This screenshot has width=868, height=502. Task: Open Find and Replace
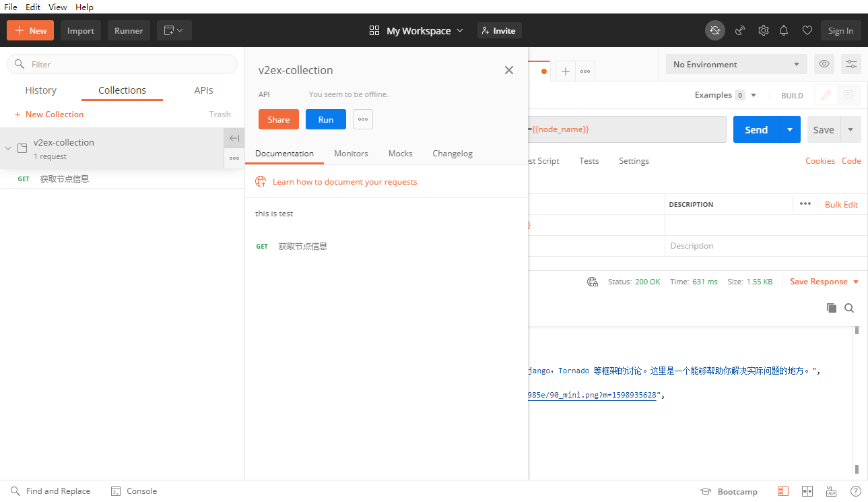[50, 491]
